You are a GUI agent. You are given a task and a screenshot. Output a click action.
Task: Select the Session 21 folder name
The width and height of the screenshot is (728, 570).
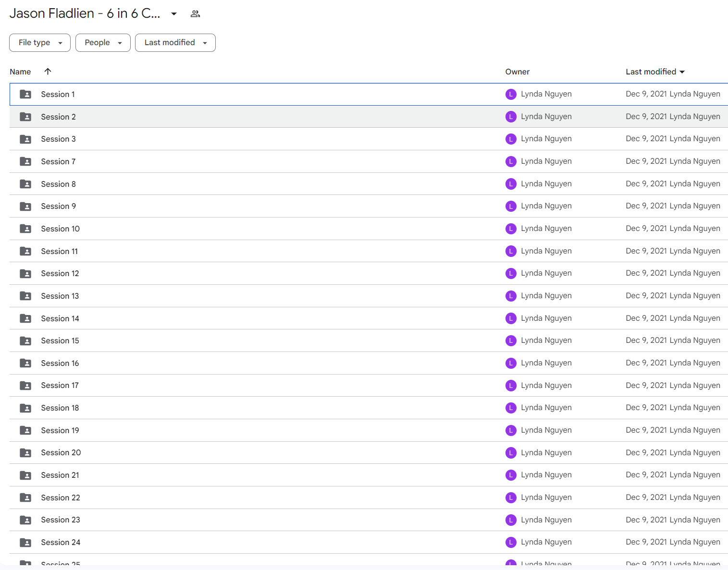(60, 475)
